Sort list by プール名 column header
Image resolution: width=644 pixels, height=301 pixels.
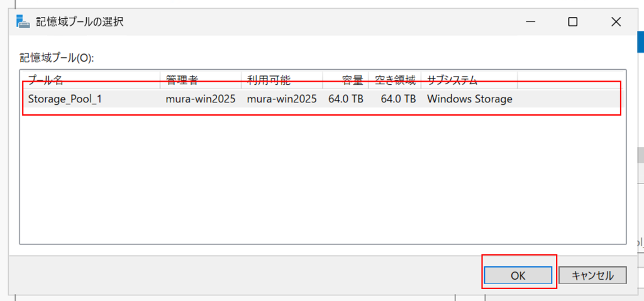click(91, 80)
